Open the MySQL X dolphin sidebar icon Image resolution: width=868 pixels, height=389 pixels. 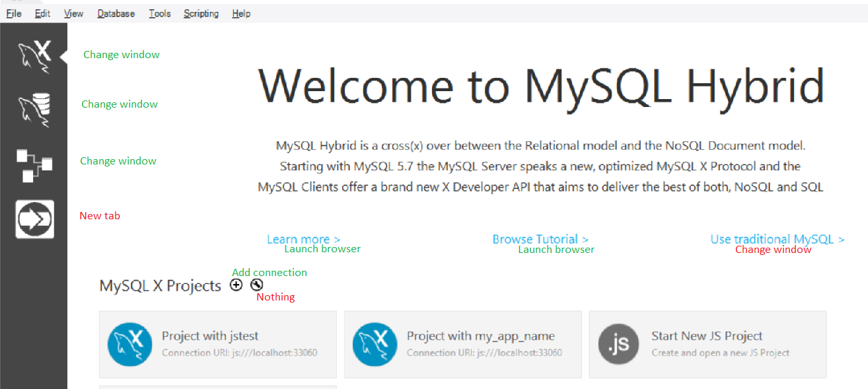[x=35, y=57]
